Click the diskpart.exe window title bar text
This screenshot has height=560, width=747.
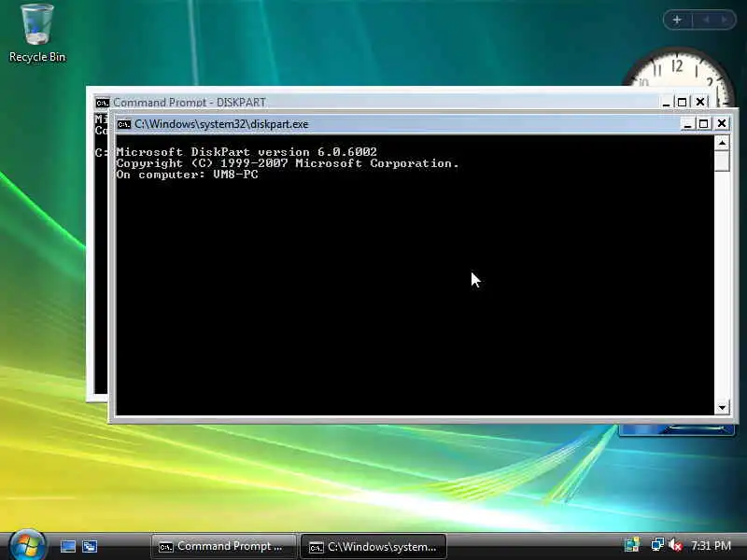221,124
